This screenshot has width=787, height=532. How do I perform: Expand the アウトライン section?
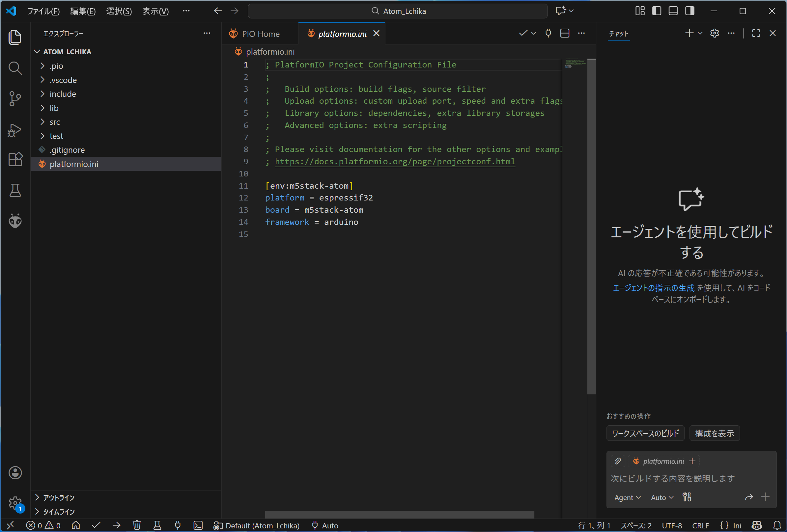(59, 497)
